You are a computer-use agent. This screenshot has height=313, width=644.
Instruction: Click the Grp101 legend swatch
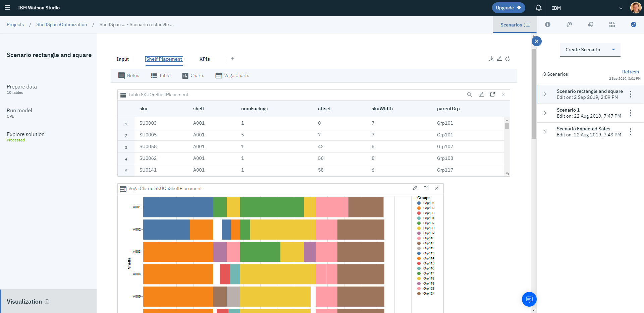tap(419, 203)
